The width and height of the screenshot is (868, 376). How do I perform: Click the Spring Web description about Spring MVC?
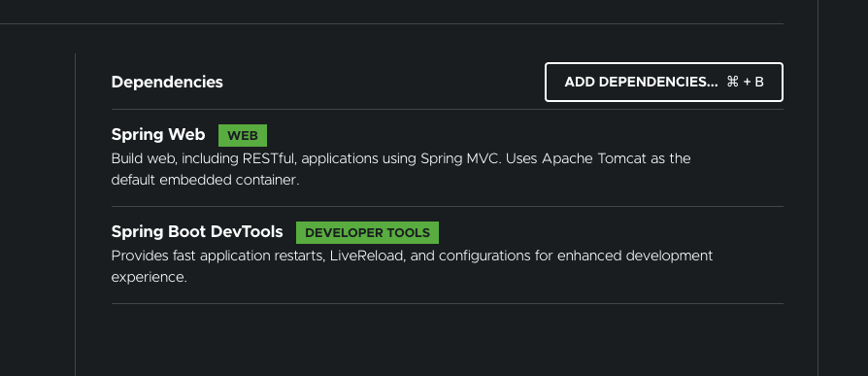401,169
